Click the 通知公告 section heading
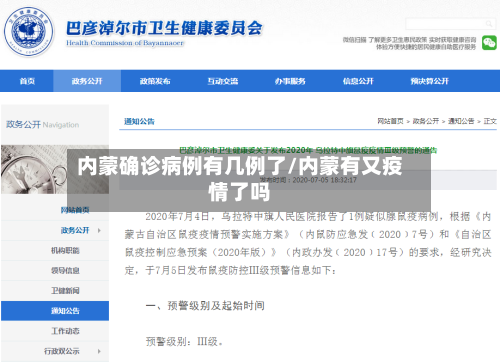The height and width of the screenshot is (362, 500). tap(139, 121)
